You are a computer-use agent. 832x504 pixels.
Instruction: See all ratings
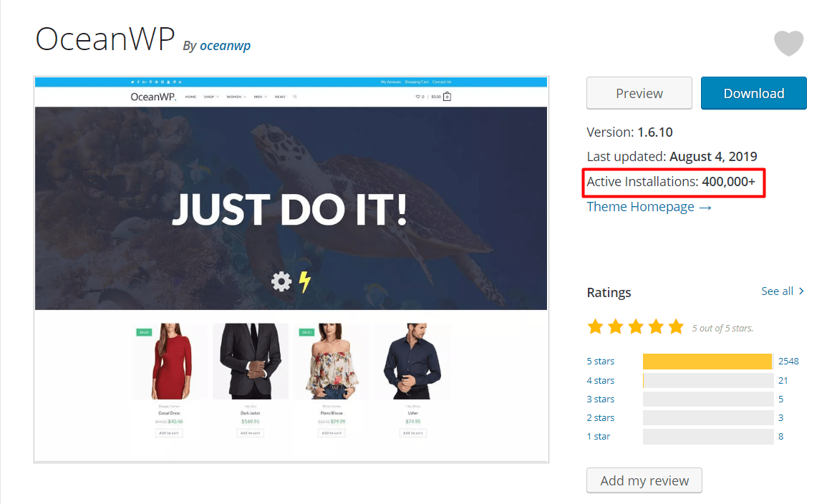783,291
